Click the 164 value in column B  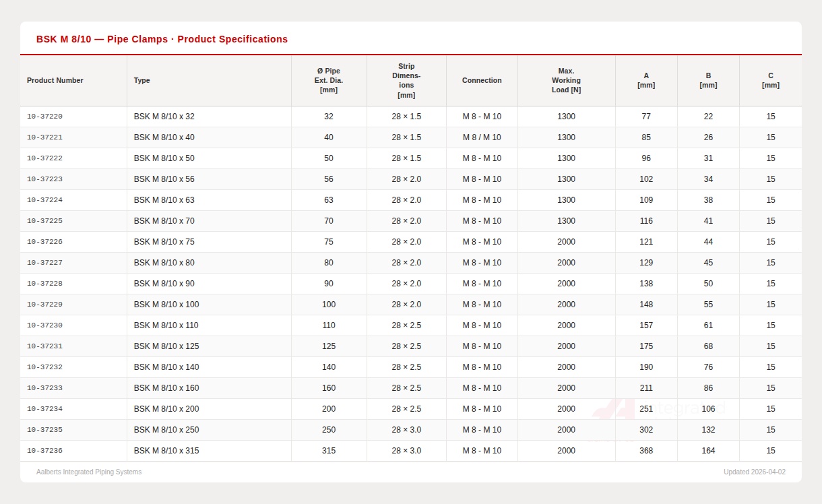(708, 451)
